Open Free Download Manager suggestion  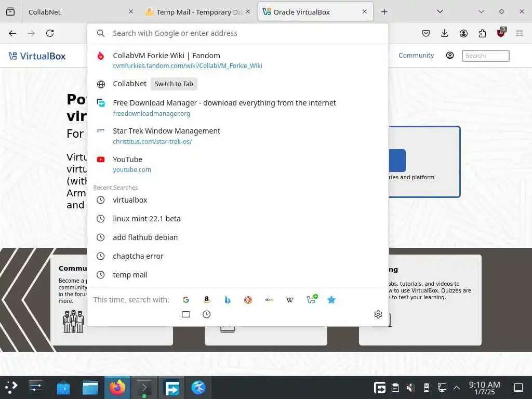[x=238, y=108]
